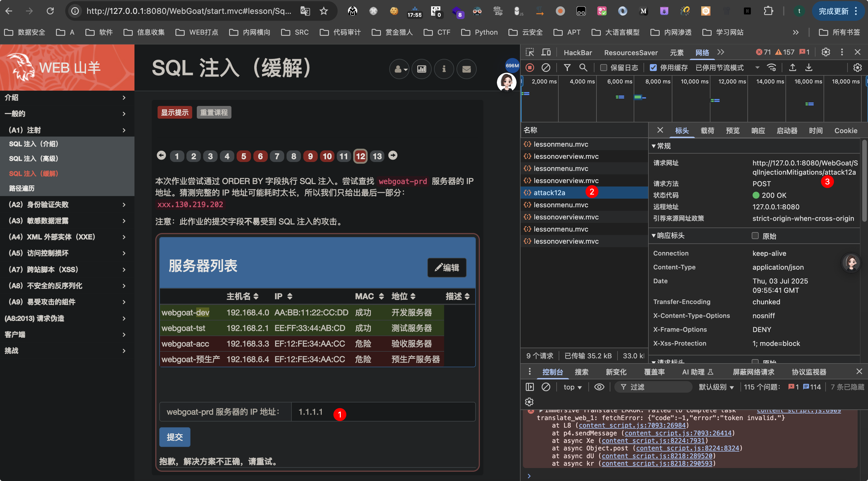Click the browser reload icon
Viewport: 868px width, 481px height.
[50, 11]
